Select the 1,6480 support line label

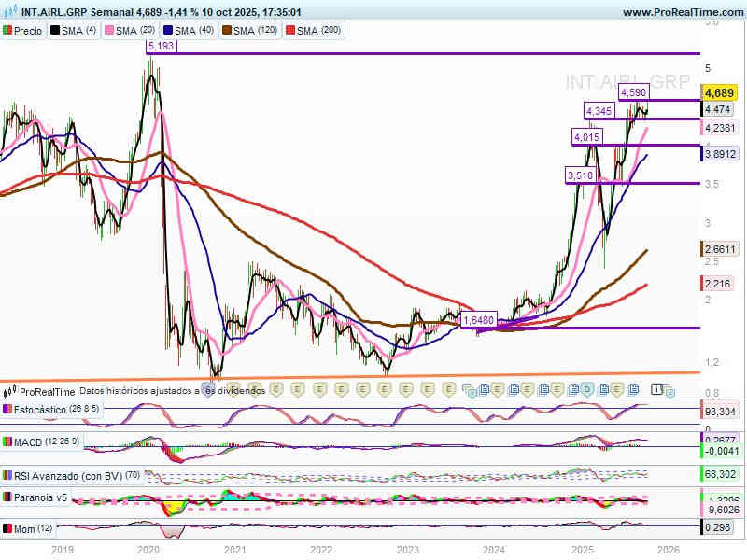pyautogui.click(x=477, y=320)
